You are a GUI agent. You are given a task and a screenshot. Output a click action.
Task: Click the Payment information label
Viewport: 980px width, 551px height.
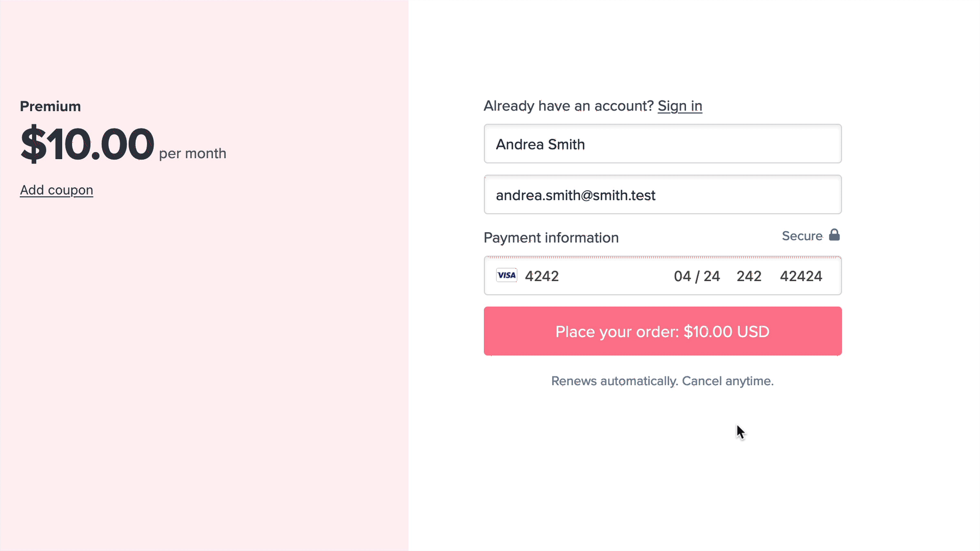[551, 238]
